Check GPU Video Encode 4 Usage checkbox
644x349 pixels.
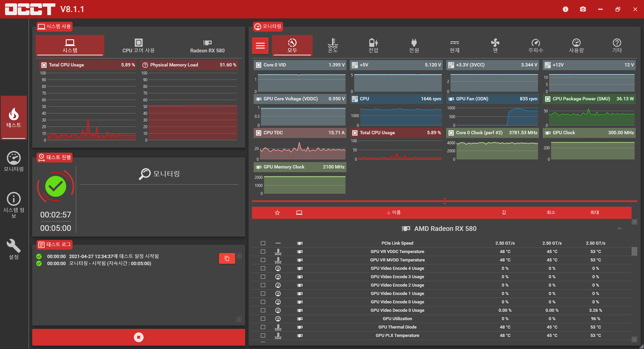(263, 268)
